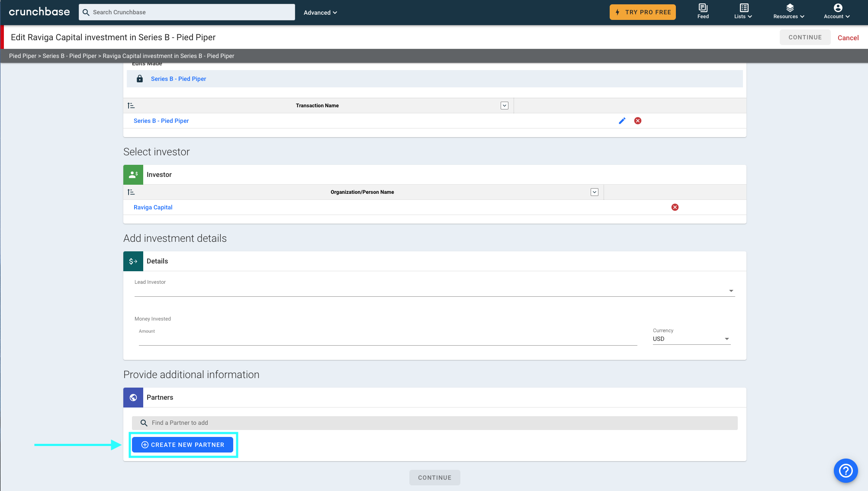The width and height of the screenshot is (868, 491).
Task: Click the Transaction Name column header
Action: tap(317, 106)
